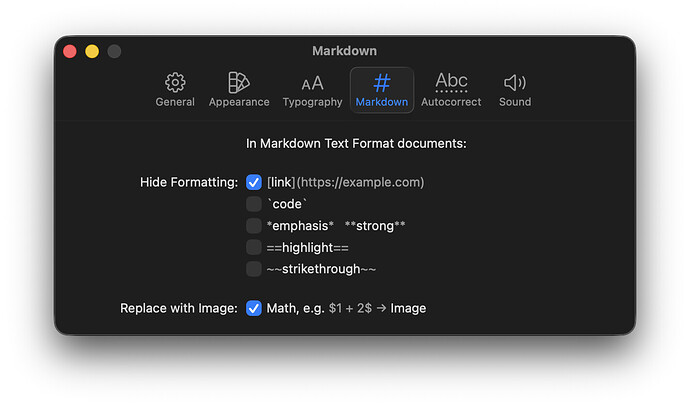Click the ~~strikethrough~~ label text
This screenshot has height=407, width=690.
click(x=321, y=269)
